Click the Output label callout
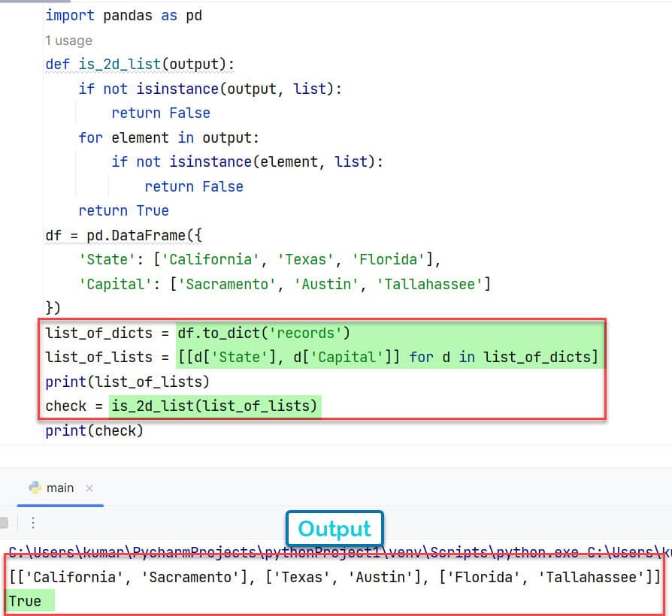This screenshot has width=672, height=616. [334, 528]
